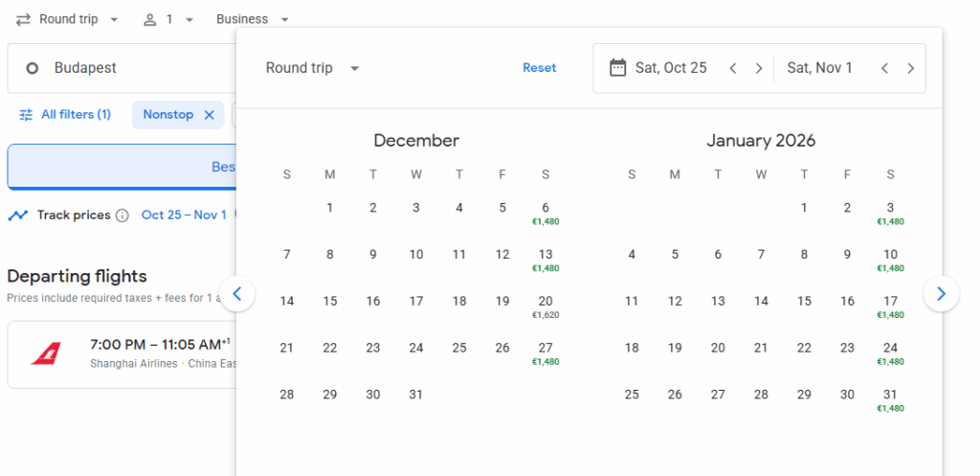Click the calendar icon beside Sat, Oct 25
The image size is (980, 476).
(x=617, y=68)
